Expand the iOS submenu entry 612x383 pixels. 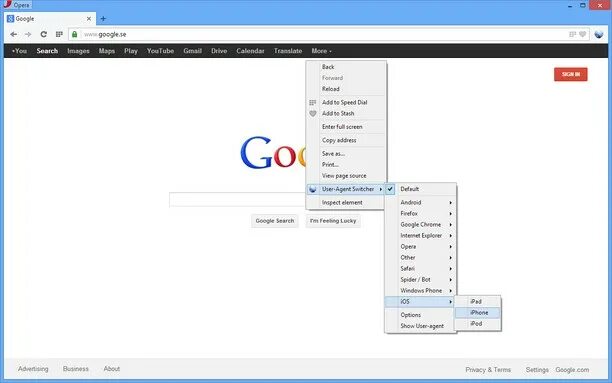coord(420,301)
